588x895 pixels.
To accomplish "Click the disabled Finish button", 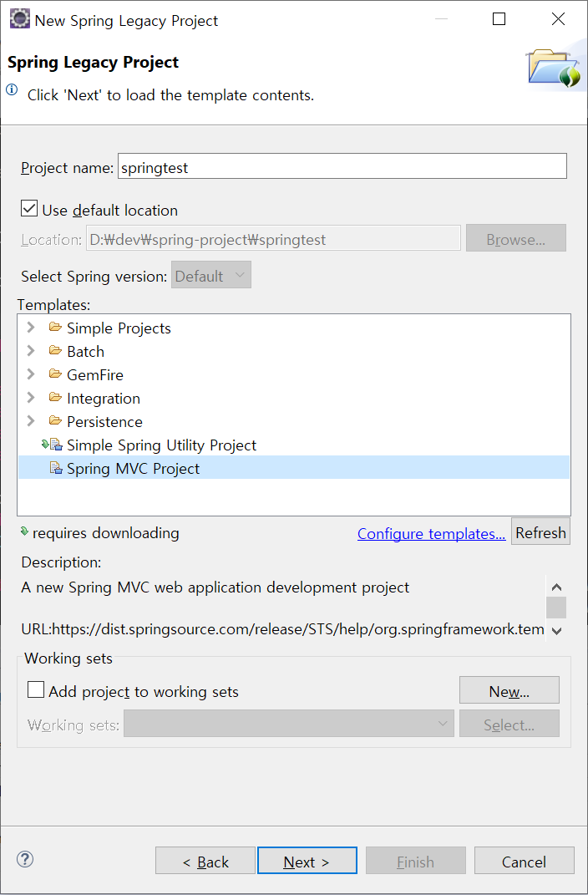I will [x=416, y=861].
